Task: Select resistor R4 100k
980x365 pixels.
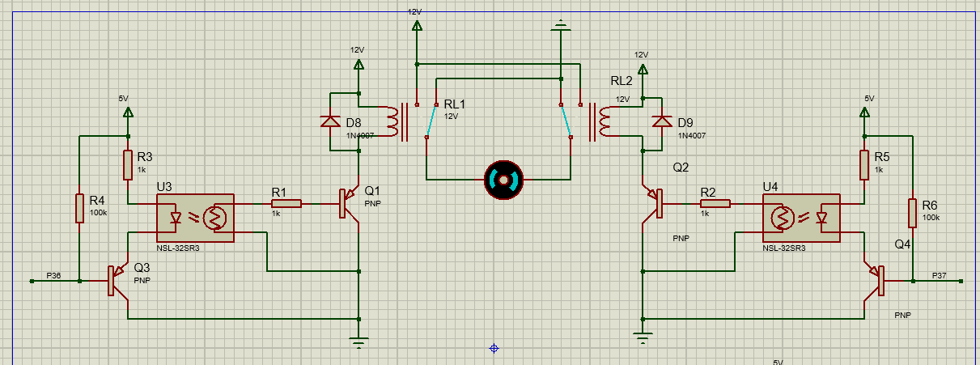Action: coord(79,208)
